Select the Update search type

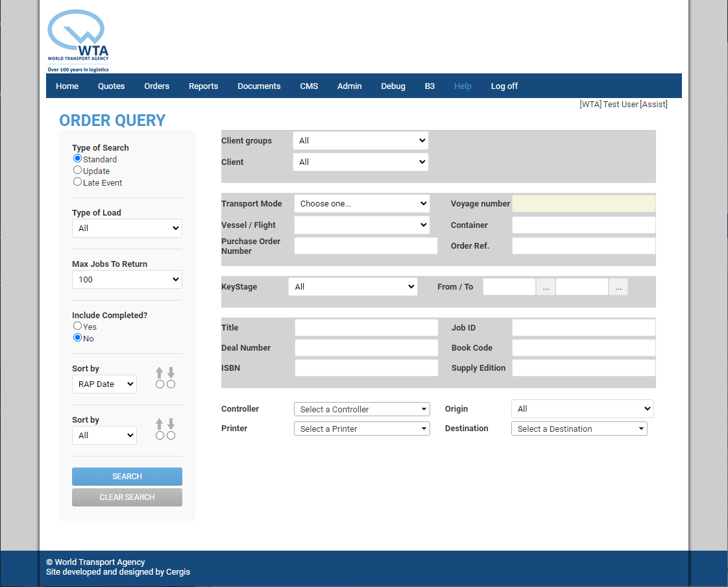click(x=78, y=171)
